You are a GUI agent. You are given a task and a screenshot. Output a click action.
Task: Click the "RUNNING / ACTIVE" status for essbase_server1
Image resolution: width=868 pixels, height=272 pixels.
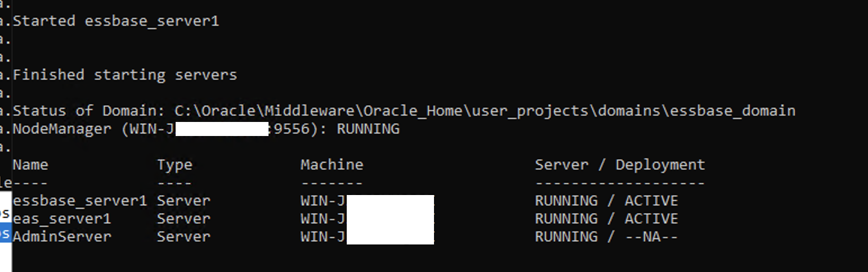(x=606, y=201)
